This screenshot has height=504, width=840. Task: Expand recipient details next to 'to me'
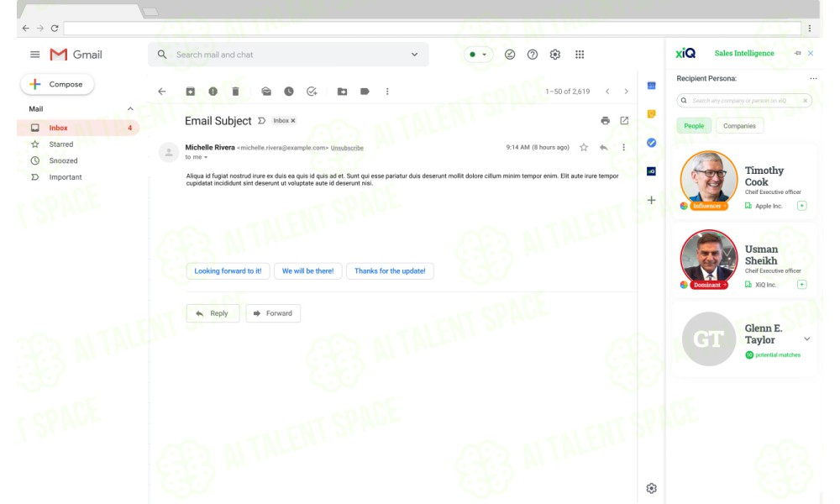206,157
